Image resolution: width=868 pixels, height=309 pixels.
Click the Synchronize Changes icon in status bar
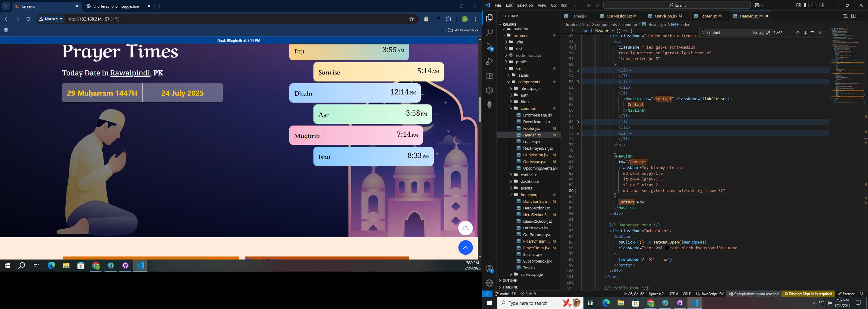[x=514, y=294]
